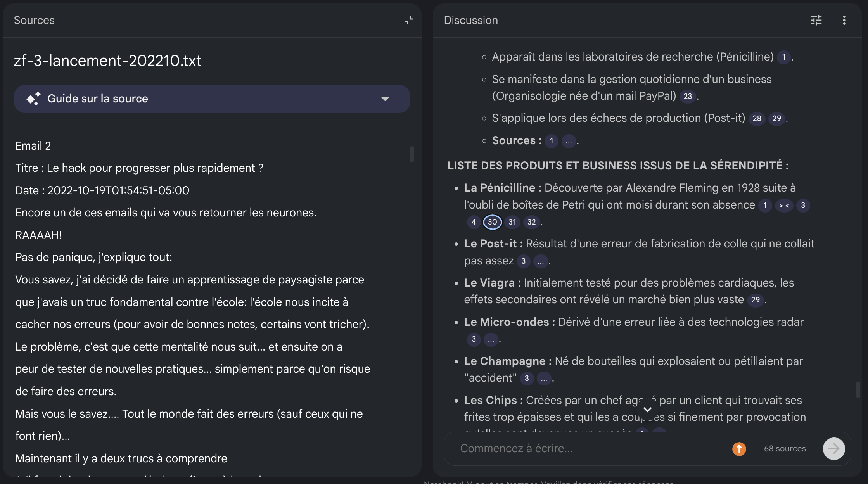
Task: Click the 68 sources label
Action: (785, 449)
